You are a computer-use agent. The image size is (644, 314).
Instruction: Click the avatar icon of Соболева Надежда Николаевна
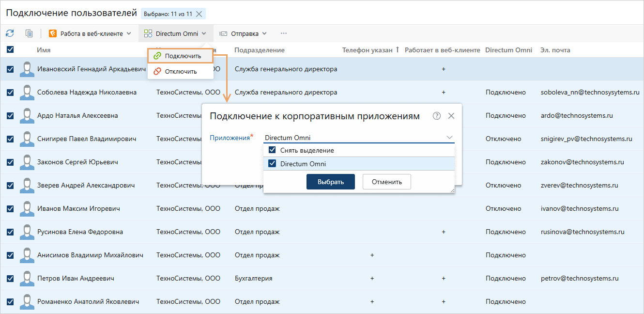pyautogui.click(x=27, y=93)
